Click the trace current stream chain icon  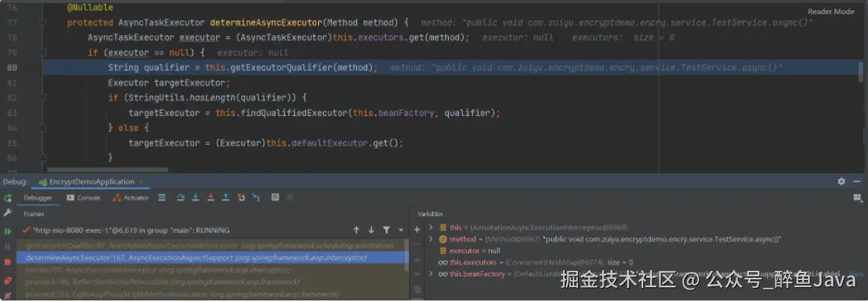coord(290,197)
